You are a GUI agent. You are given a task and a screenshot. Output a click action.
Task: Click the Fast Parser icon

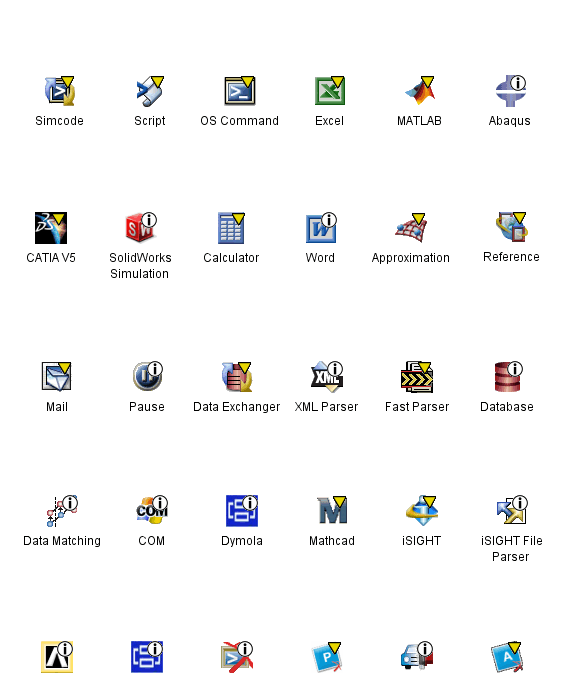[x=417, y=377]
